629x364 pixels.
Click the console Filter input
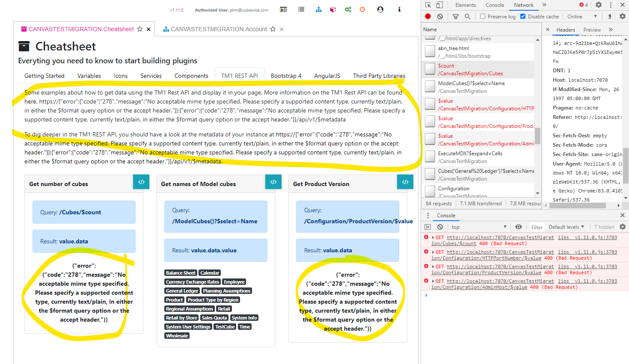(537, 227)
